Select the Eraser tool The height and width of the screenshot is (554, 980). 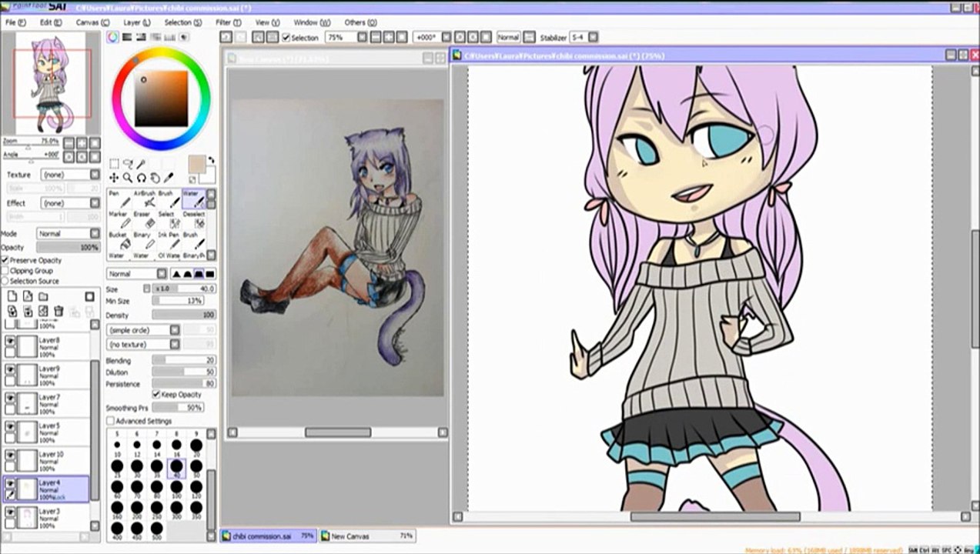(143, 219)
